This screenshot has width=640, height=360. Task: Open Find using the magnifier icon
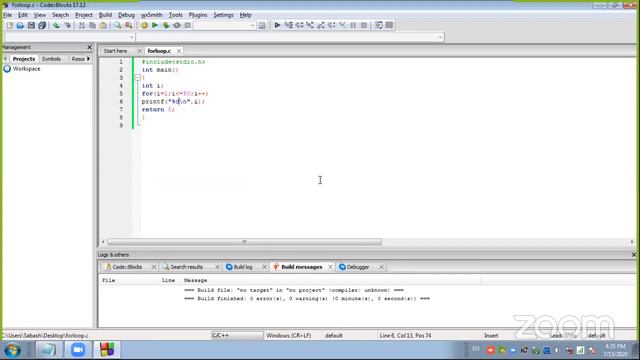[118, 25]
